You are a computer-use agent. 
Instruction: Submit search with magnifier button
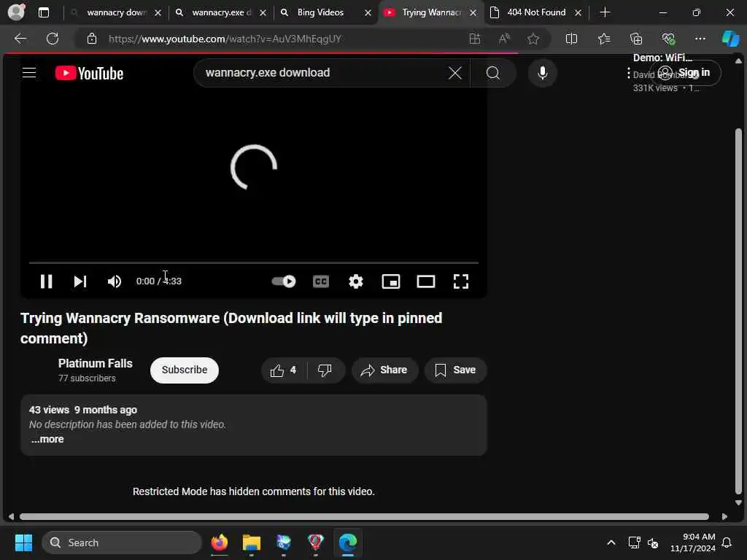pyautogui.click(x=492, y=73)
